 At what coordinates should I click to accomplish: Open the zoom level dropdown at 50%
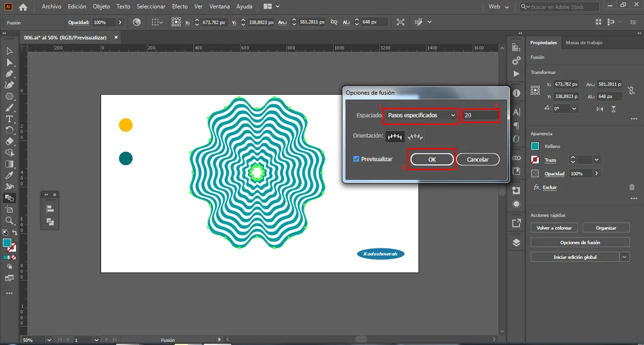click(49, 340)
